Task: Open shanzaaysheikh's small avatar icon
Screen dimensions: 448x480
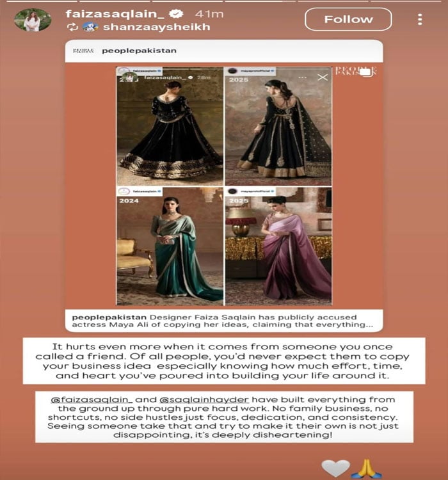Action: pyautogui.click(x=90, y=27)
